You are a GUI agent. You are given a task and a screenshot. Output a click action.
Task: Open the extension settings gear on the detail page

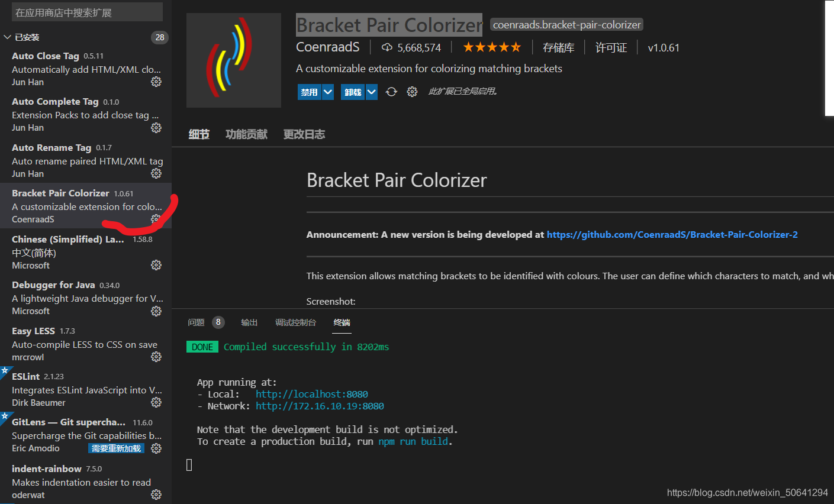412,92
